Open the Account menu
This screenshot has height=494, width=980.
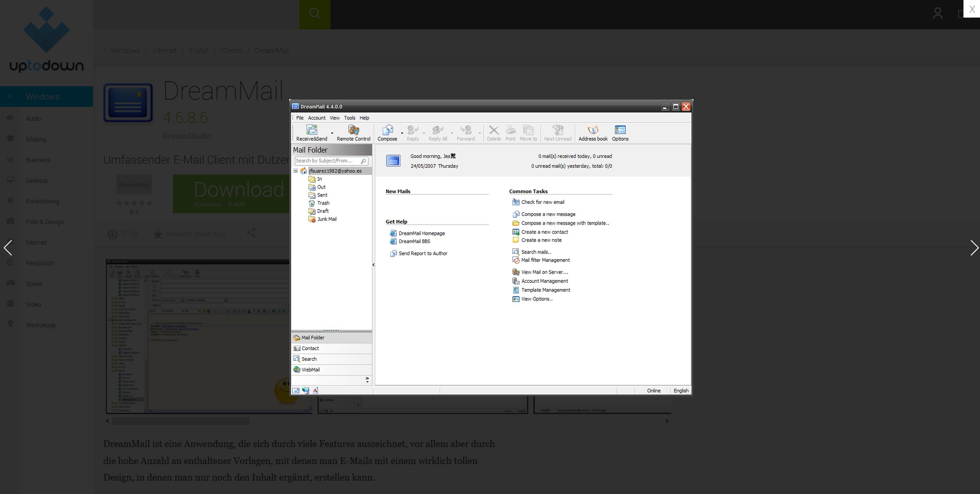tap(317, 118)
